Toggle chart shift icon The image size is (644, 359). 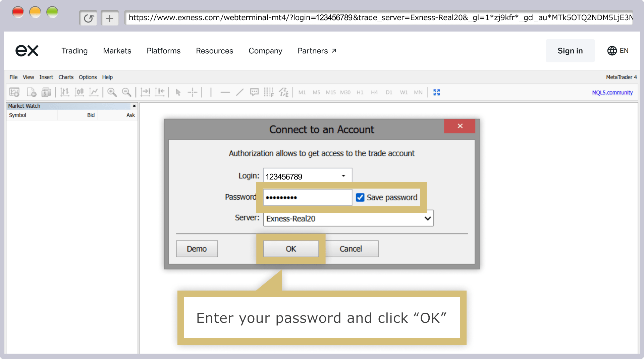click(x=160, y=92)
